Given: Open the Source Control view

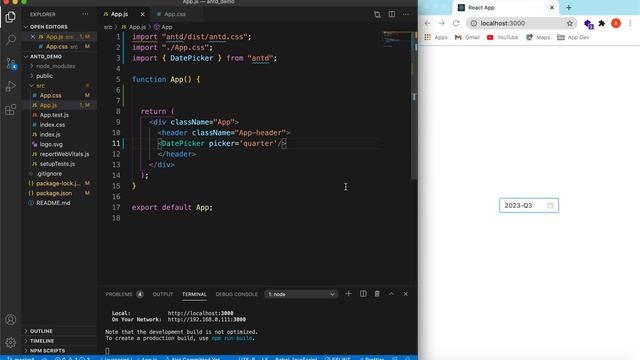Looking at the screenshot, I should (11, 63).
